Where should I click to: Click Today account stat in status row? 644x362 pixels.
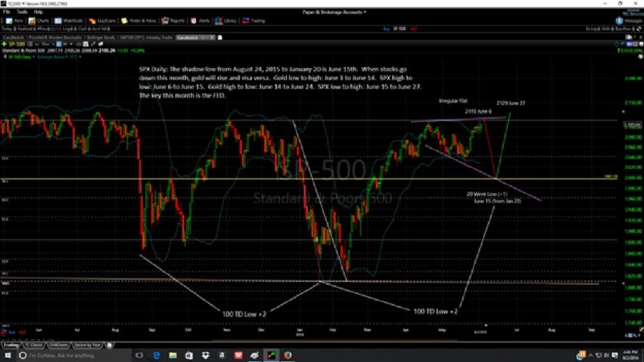(8, 29)
